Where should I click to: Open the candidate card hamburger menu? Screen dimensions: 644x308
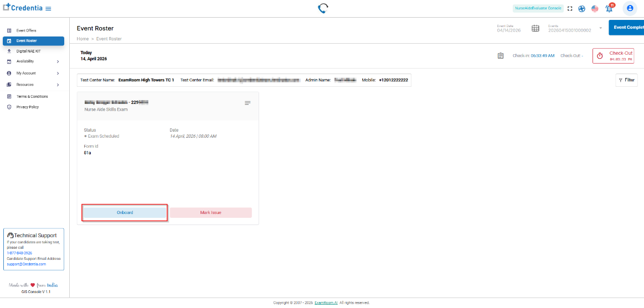pos(248,103)
